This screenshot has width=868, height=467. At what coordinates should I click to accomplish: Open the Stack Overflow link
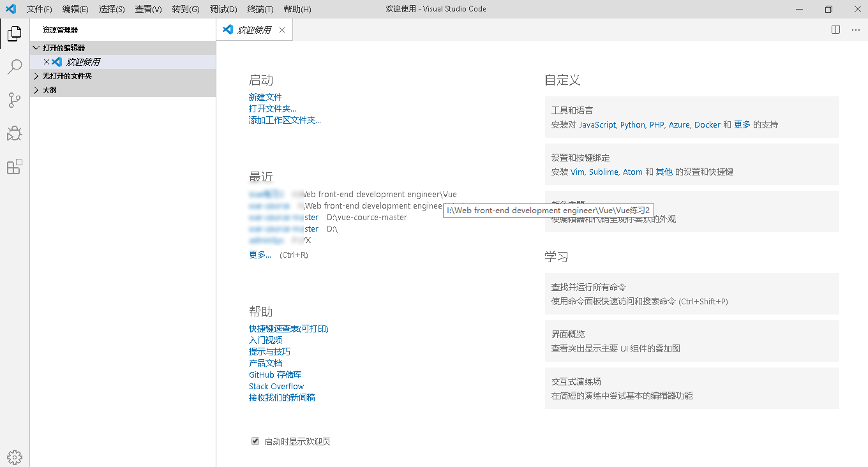276,386
